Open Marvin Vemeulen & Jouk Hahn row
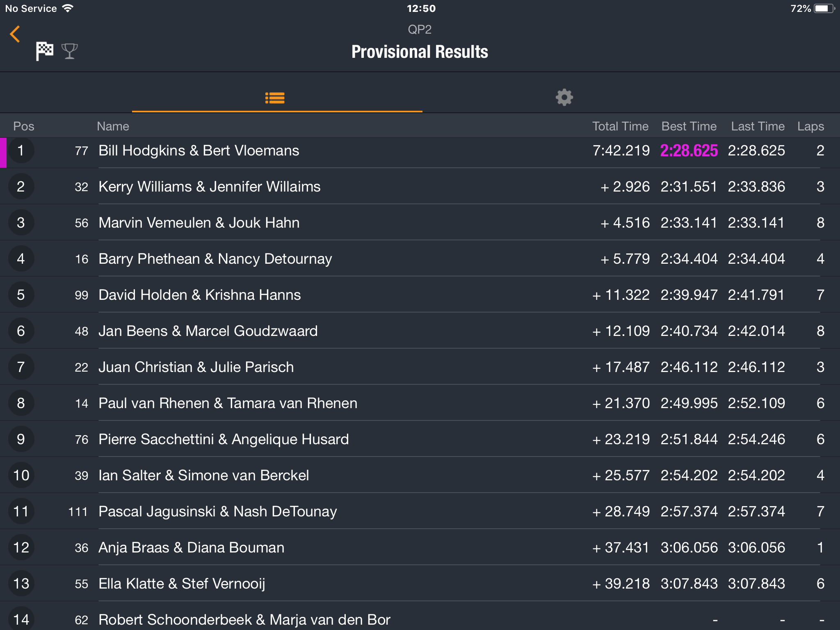Image resolution: width=840 pixels, height=630 pixels. pyautogui.click(x=420, y=223)
